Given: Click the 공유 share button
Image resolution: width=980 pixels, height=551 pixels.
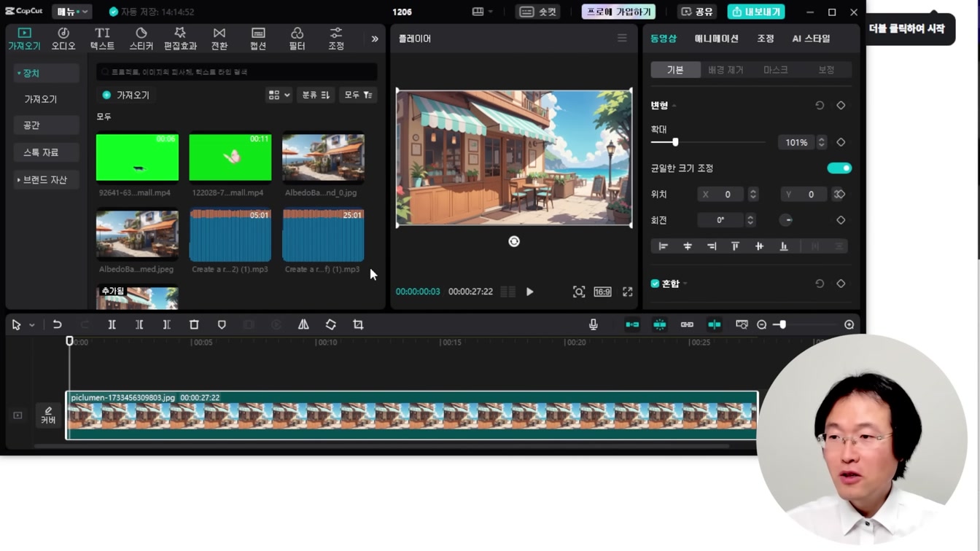Looking at the screenshot, I should coord(697,12).
